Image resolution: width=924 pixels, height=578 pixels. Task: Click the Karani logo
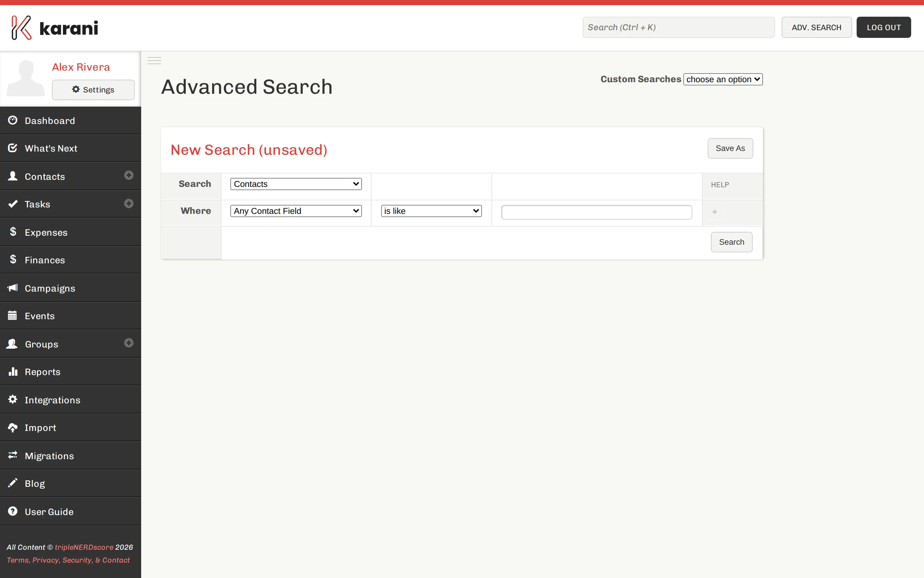point(55,28)
